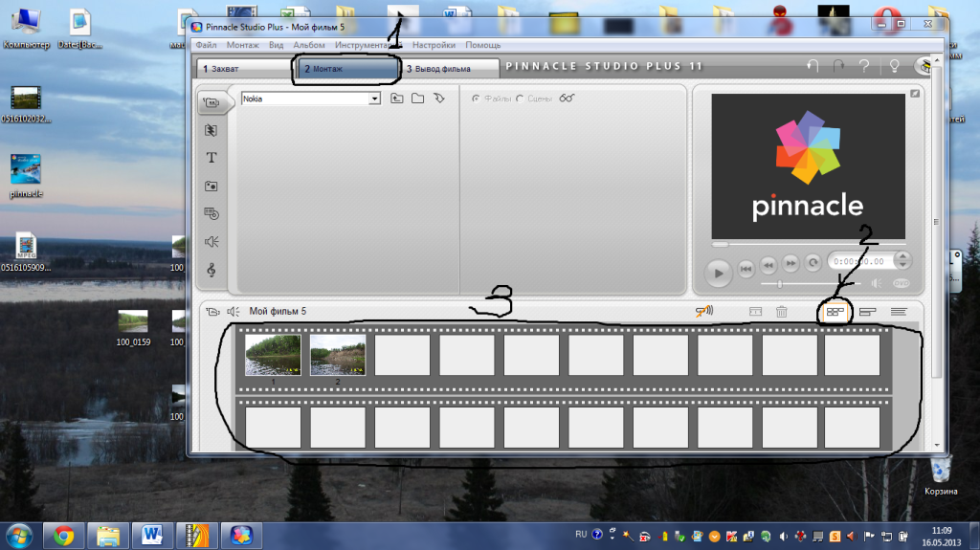Open the Инструментарий menu
The image size is (980, 550).
point(368,45)
